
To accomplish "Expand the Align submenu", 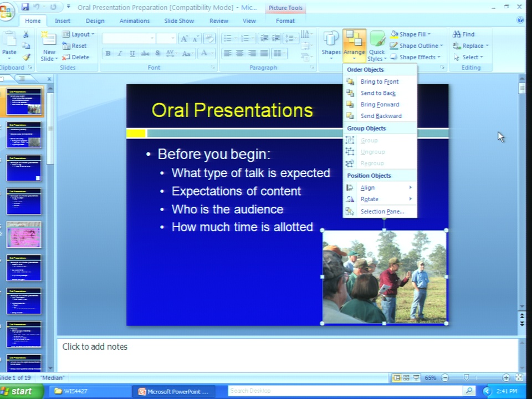I will point(380,187).
